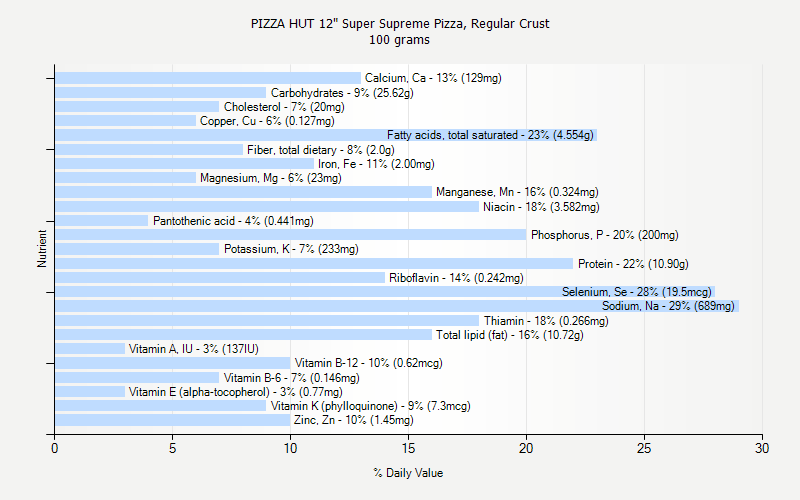Click the 'Vitamin A, IU - 3% (137IU)' label
Screen dimensions: 800x500
[194, 349]
